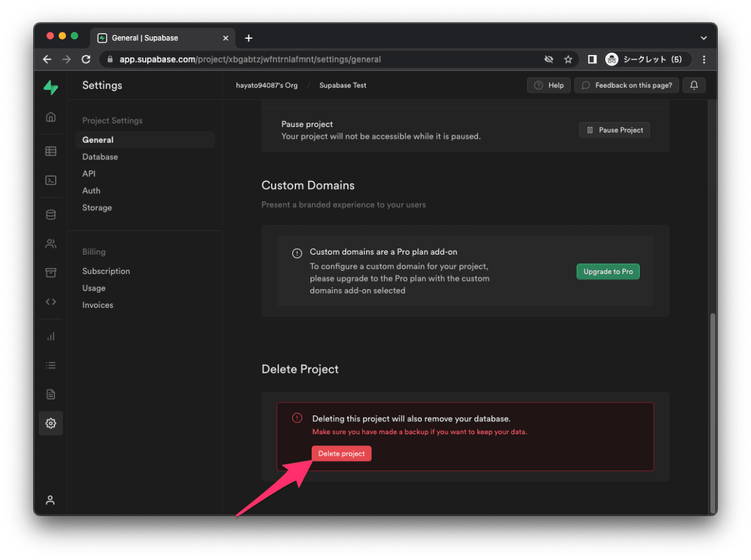Open a new browser tab

[248, 38]
